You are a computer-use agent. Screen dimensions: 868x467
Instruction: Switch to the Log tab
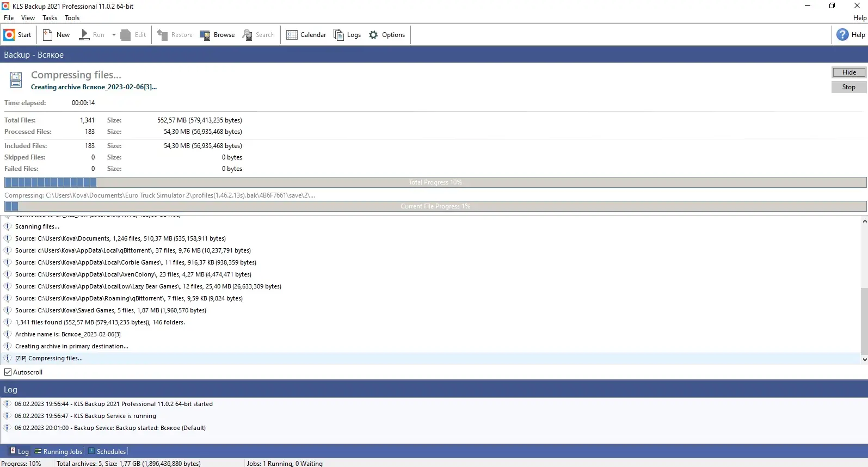pyautogui.click(x=19, y=451)
